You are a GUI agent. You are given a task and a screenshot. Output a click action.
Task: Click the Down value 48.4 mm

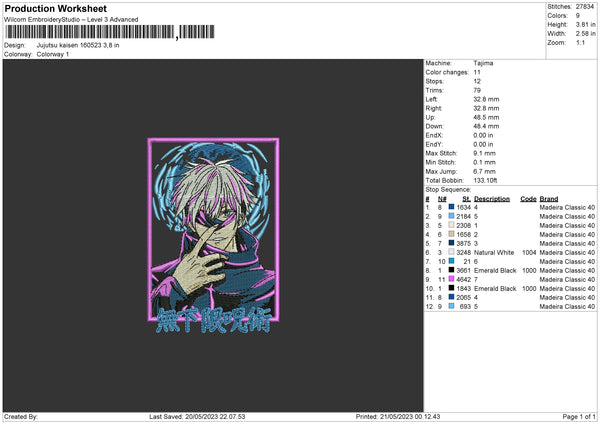[486, 126]
